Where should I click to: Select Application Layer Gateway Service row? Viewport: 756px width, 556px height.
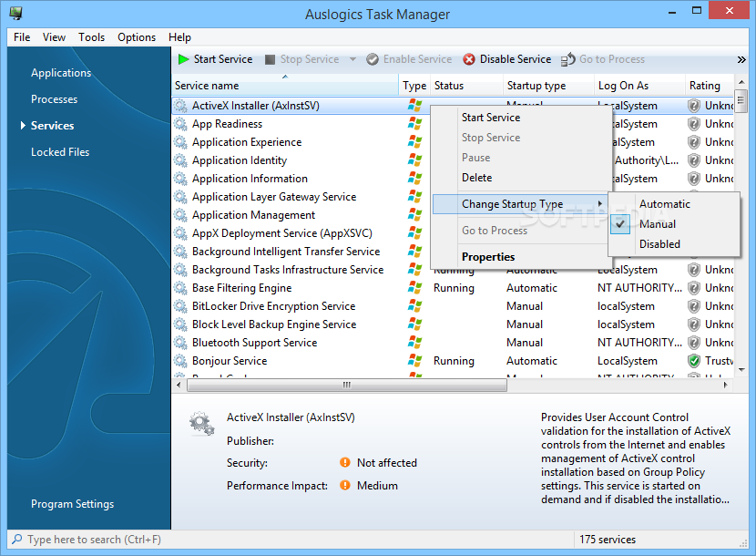point(274,197)
